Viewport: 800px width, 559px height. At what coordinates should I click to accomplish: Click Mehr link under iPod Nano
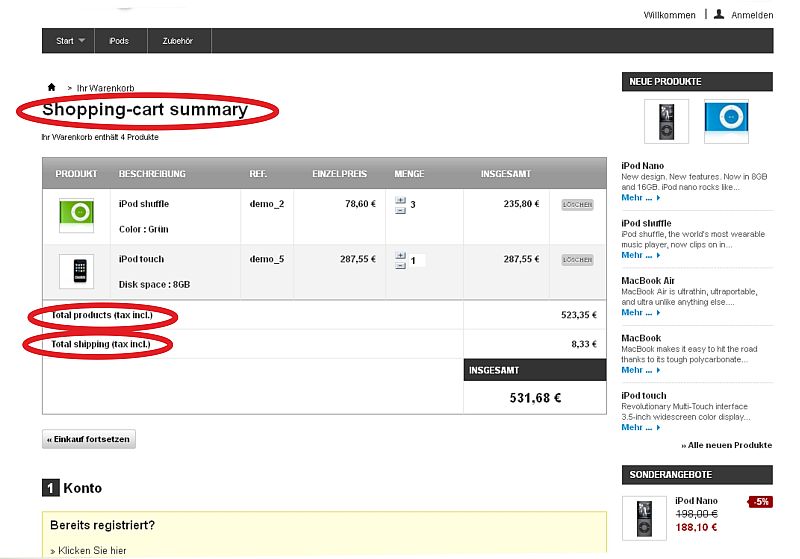click(x=641, y=198)
